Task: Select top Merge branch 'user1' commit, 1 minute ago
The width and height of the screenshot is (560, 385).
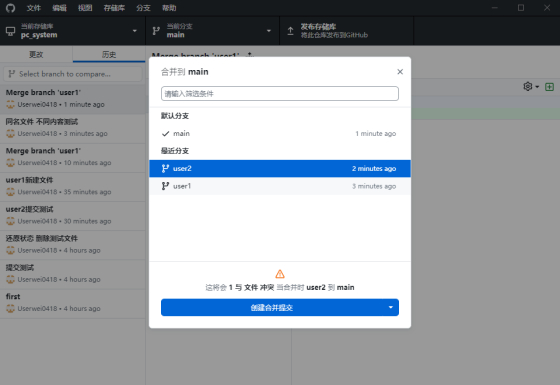Action: click(72, 98)
